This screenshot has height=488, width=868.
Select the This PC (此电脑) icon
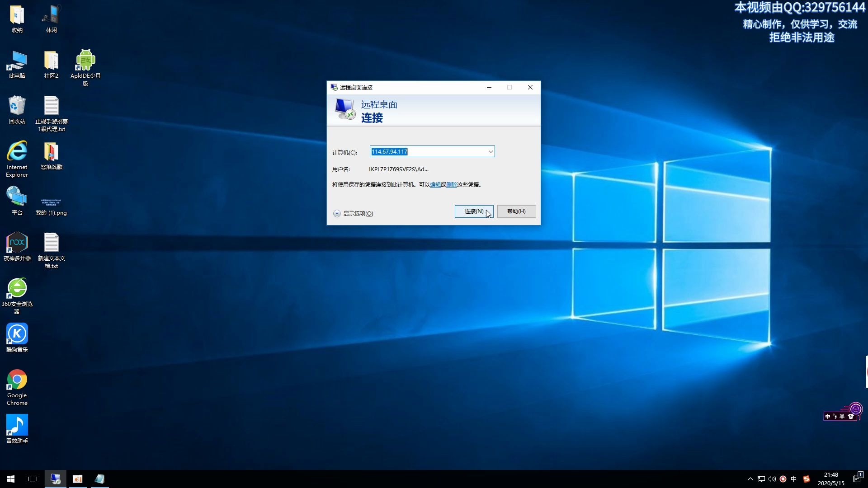17,61
